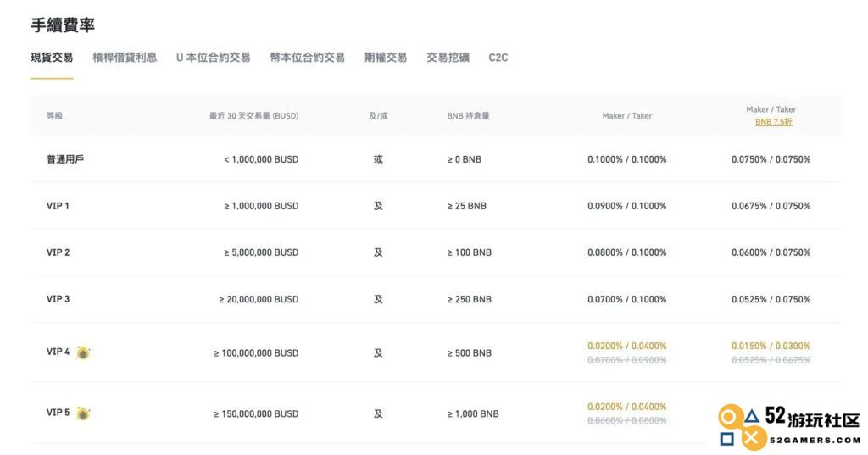The height and width of the screenshot is (455, 868).
Task: Click the 0.0525% / 0.0750% BNB fee
Action: point(771,299)
